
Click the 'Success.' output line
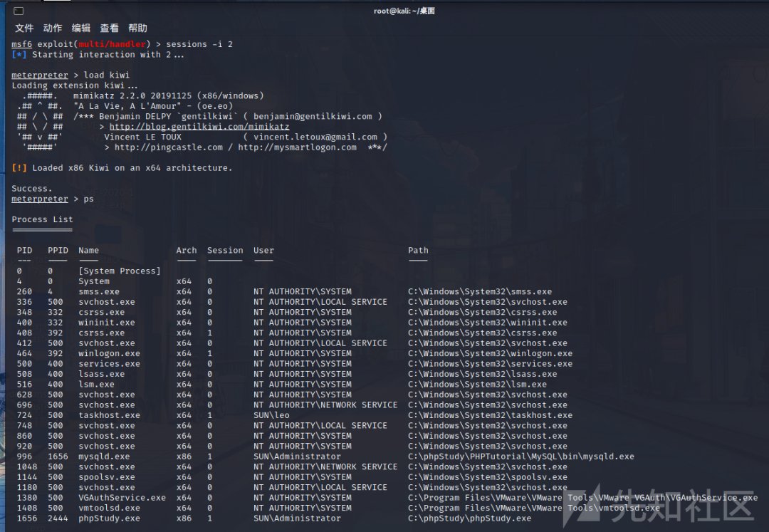pos(32,188)
